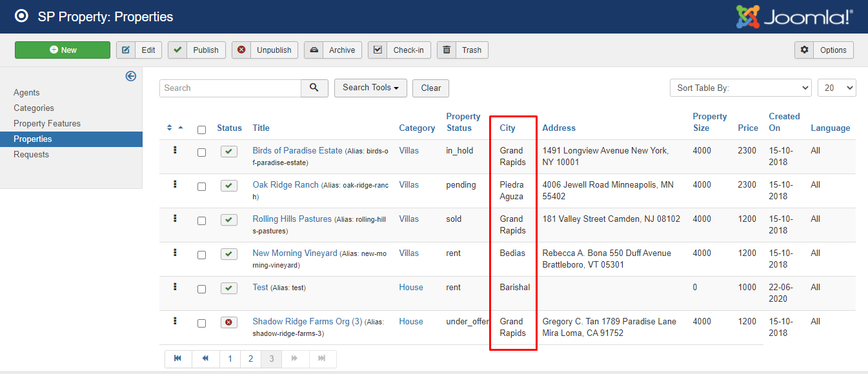Go to first page using pagination icon
The height and width of the screenshot is (374, 868).
[178, 359]
